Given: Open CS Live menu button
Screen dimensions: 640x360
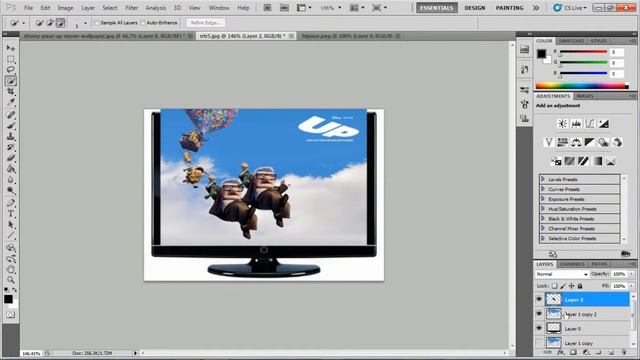Looking at the screenshot, I should point(570,8).
